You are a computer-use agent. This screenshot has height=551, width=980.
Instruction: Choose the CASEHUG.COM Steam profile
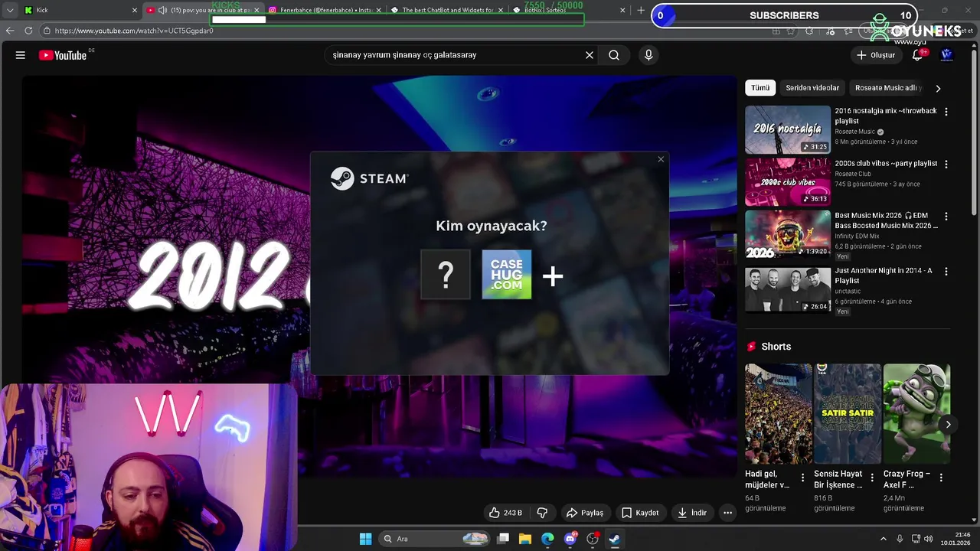click(507, 274)
